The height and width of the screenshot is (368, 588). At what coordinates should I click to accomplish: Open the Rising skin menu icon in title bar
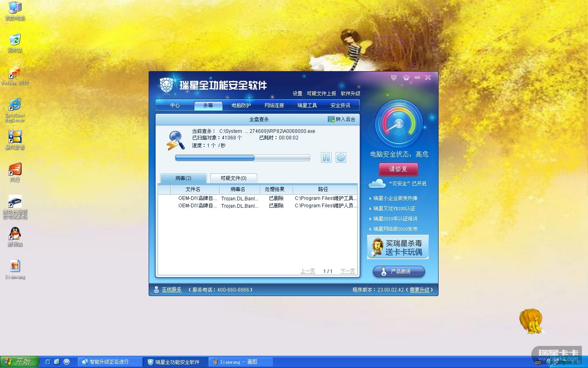(406, 77)
